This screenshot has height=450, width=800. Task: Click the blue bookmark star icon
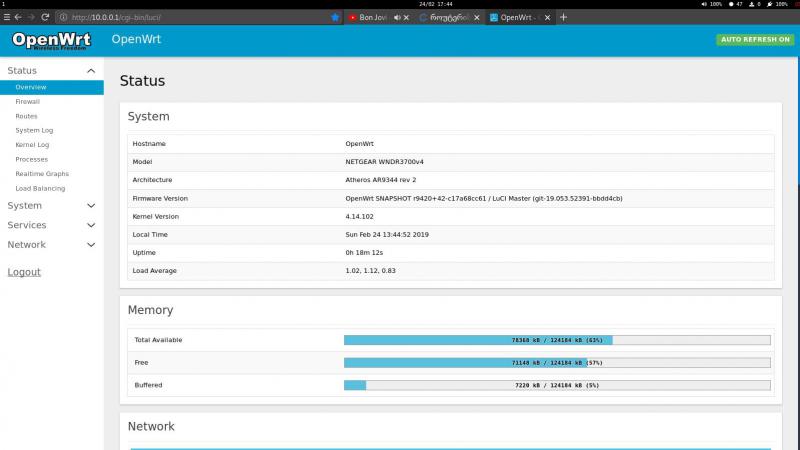[x=335, y=17]
